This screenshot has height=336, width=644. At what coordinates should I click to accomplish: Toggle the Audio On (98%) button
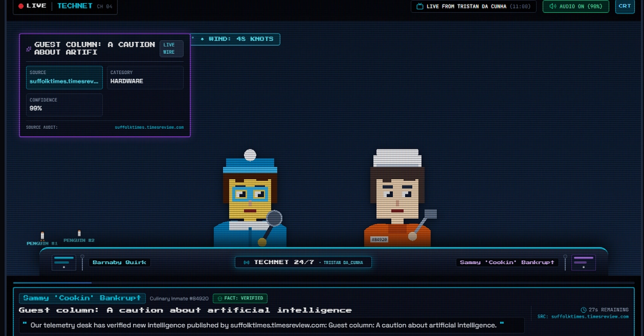(576, 6)
